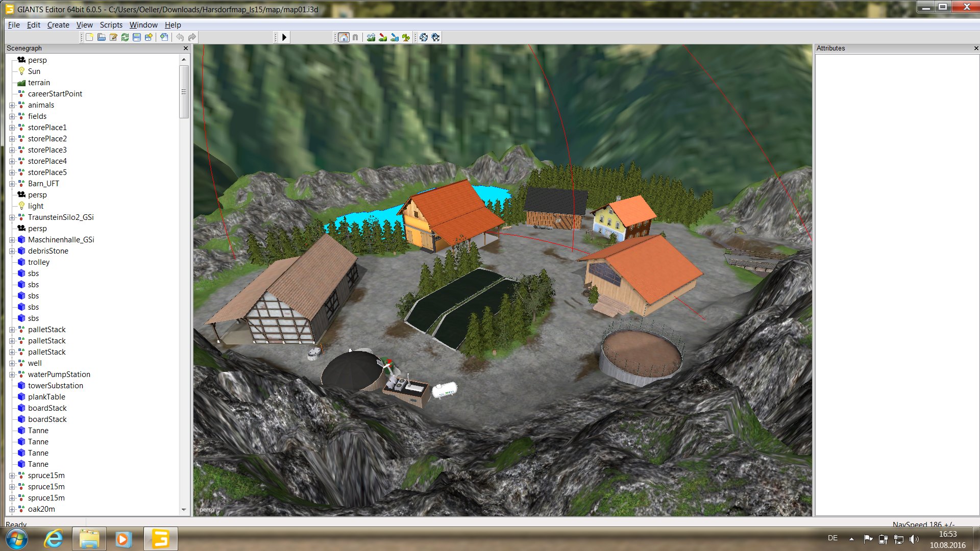980x551 pixels.
Task: Select careerStartPoint in the scenegraph
Action: (55, 94)
